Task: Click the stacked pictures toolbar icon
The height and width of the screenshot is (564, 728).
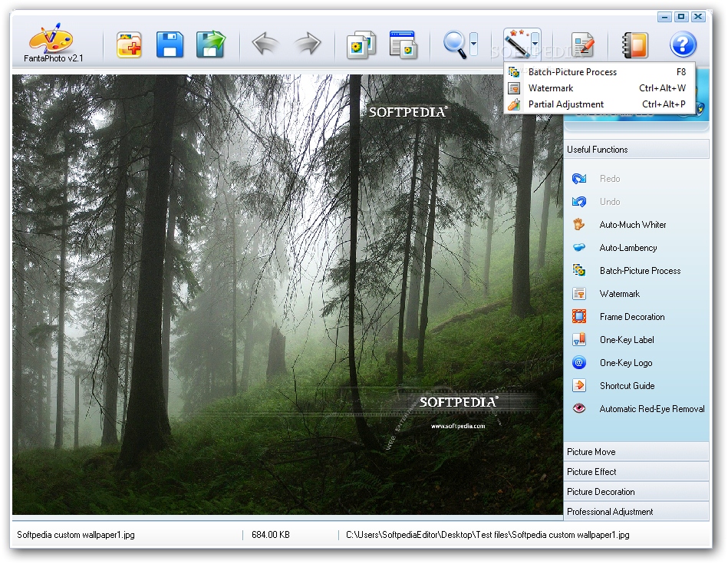Action: point(361,45)
